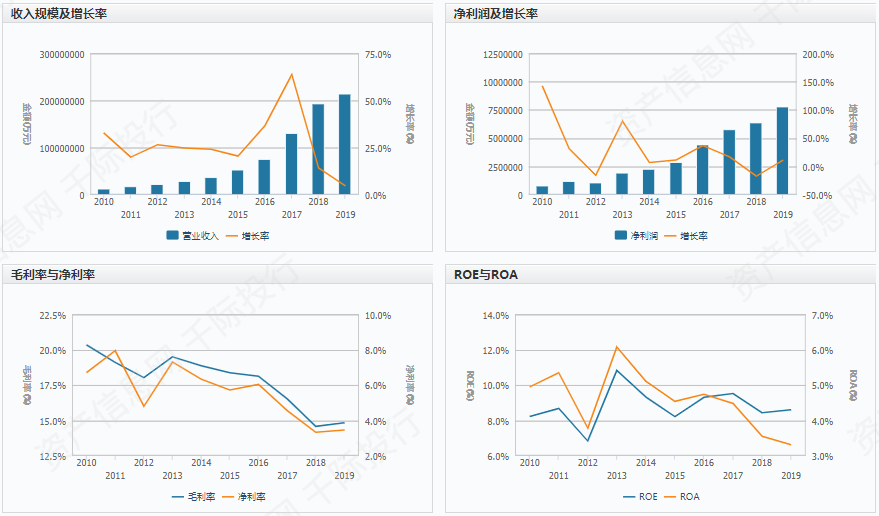Click the 净利润及增长率 panel title
The image size is (879, 516).
[495, 14]
